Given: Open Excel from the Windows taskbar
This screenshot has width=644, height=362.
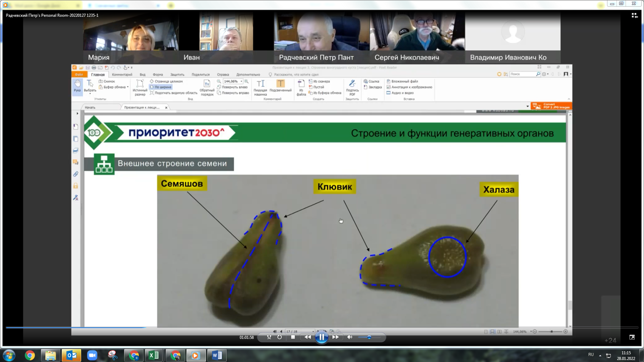Looking at the screenshot, I should coord(154,355).
